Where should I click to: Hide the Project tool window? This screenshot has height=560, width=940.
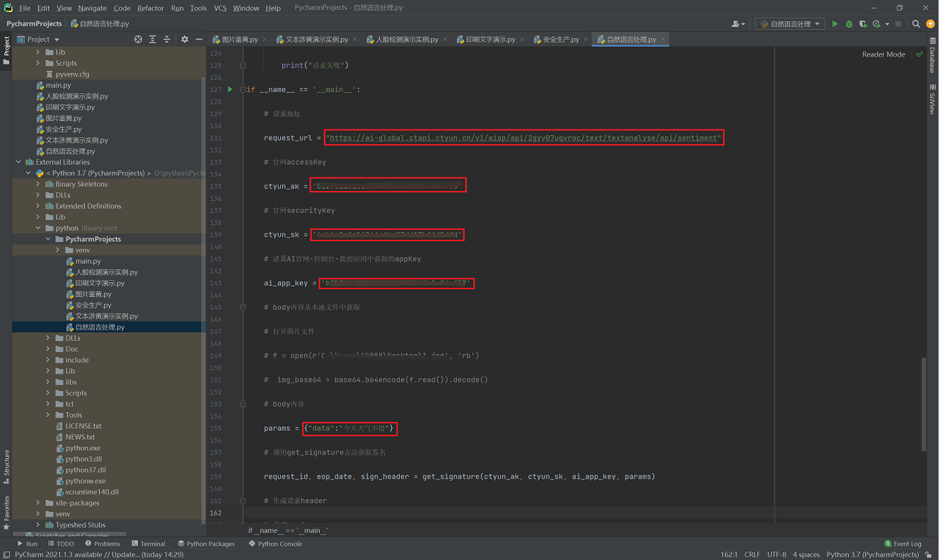[x=199, y=40]
